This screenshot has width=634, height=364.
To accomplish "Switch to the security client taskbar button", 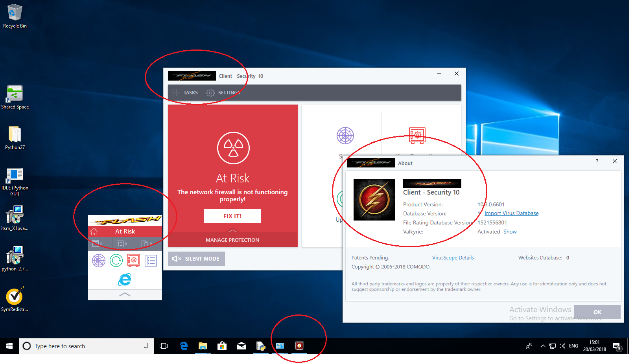I will 299,346.
